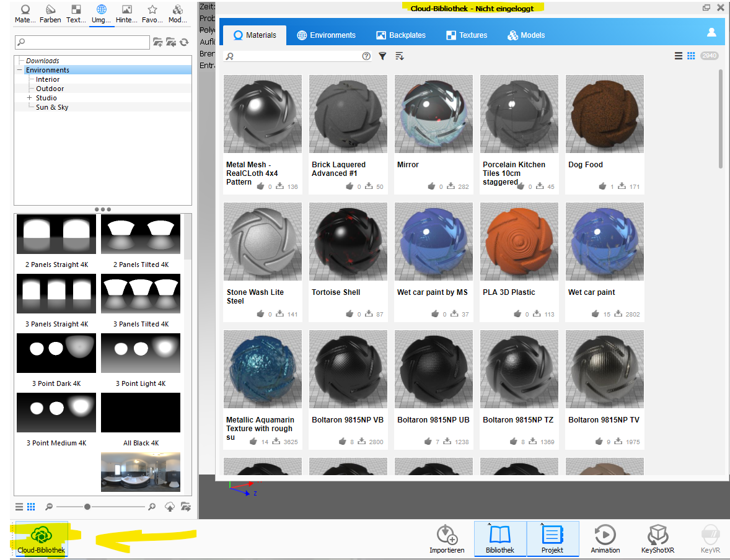The height and width of the screenshot is (560, 730).
Task: Open the Modelle library tab
Action: [178, 14]
